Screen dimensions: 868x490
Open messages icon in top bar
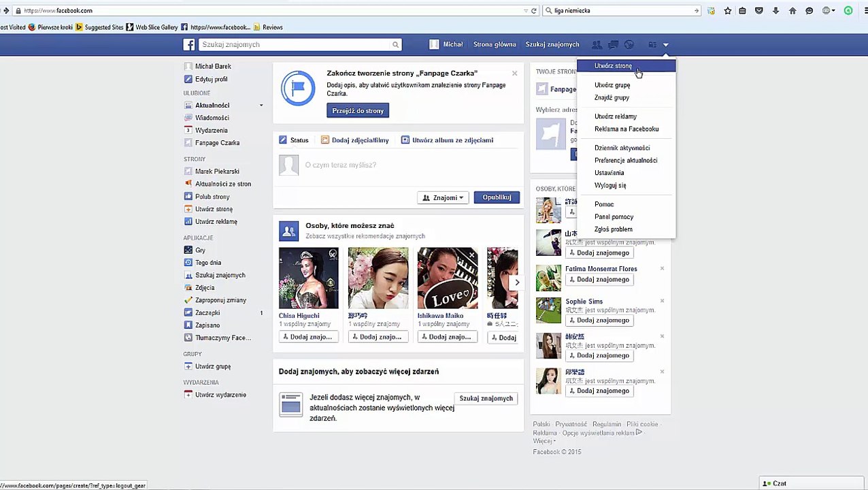click(x=613, y=45)
